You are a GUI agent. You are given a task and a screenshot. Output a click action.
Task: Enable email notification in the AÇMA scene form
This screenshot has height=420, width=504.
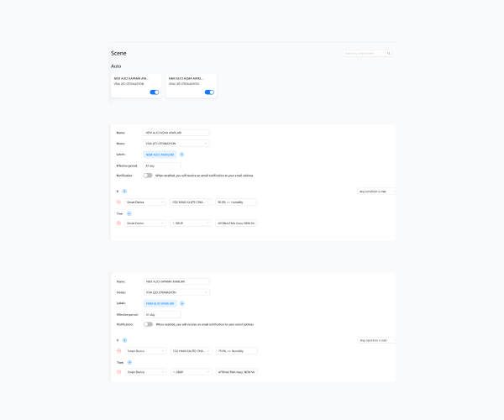148,176
